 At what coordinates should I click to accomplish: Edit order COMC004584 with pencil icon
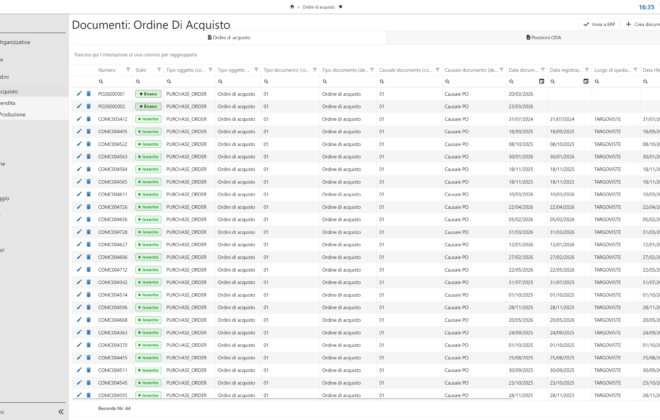(79, 169)
